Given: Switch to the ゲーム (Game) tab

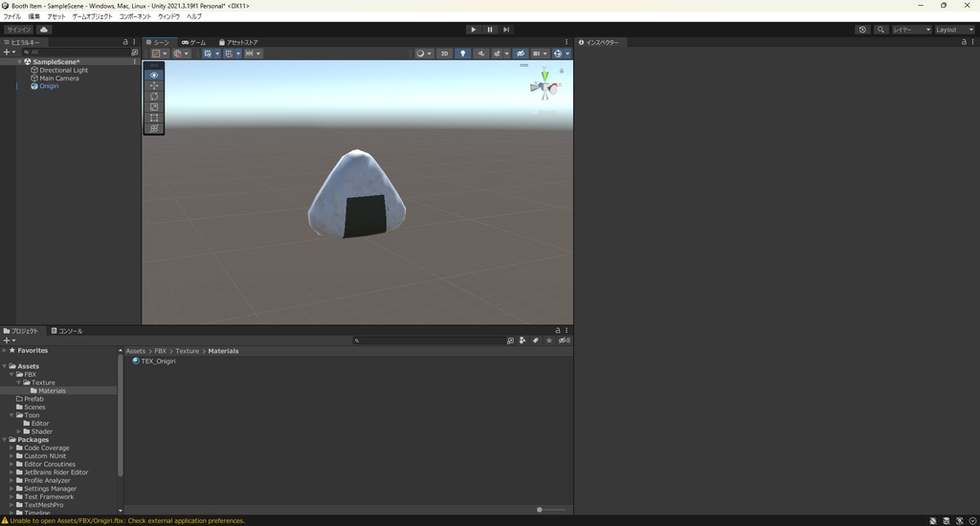Looking at the screenshot, I should [193, 42].
